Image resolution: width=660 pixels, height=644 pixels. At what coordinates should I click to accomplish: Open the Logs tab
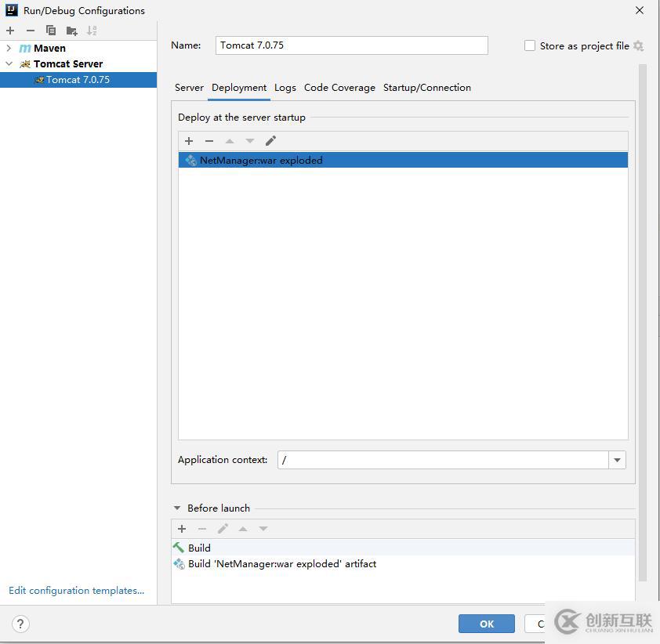(x=285, y=88)
